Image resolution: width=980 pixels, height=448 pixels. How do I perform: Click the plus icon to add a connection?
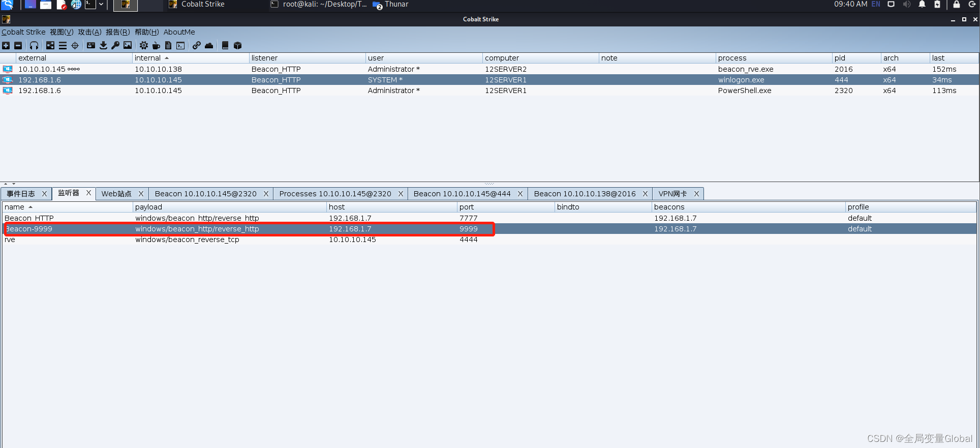pos(6,46)
